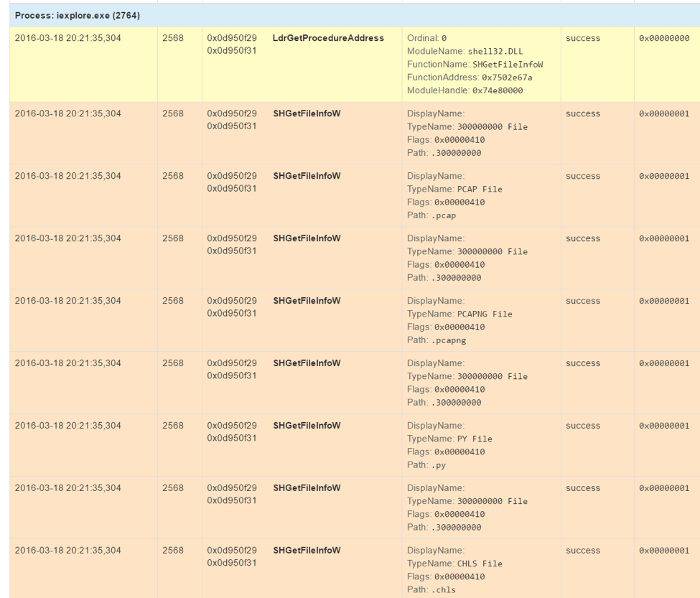Screen dimensions: 700x598
Task: Click 'Path: .chls' argument
Action: 431,589
